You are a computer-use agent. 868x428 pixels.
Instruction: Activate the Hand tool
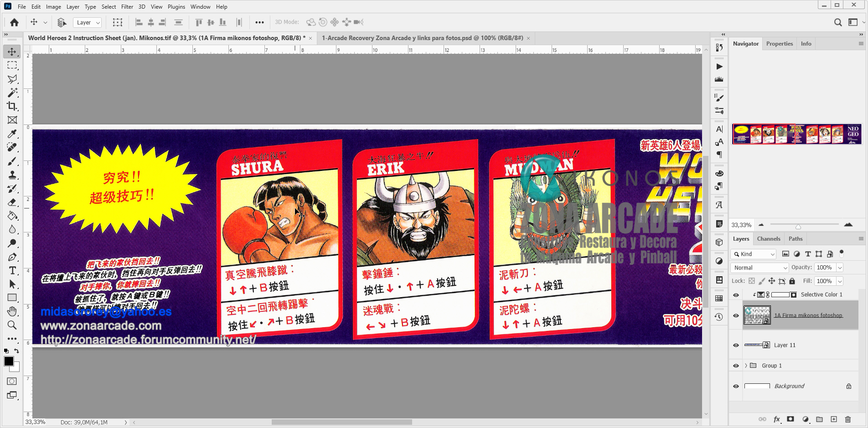tap(12, 311)
